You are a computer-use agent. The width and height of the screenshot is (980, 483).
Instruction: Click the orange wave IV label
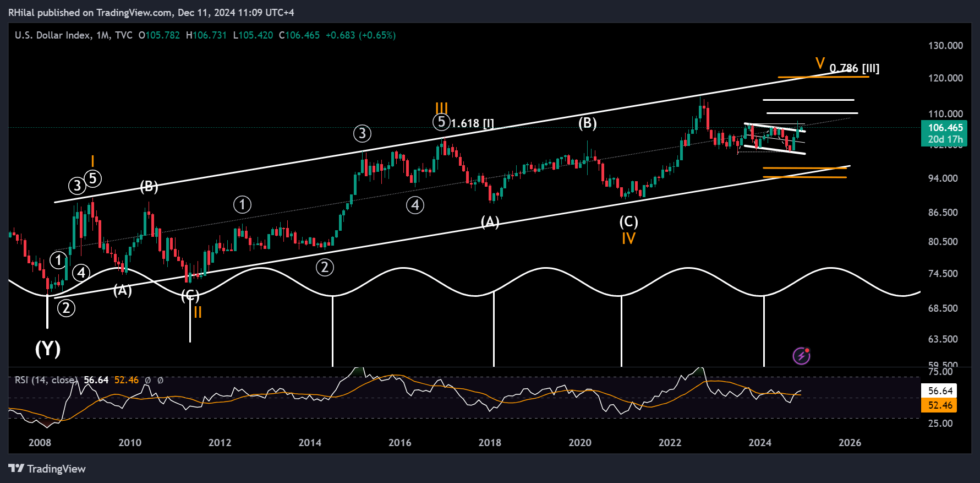pyautogui.click(x=628, y=238)
